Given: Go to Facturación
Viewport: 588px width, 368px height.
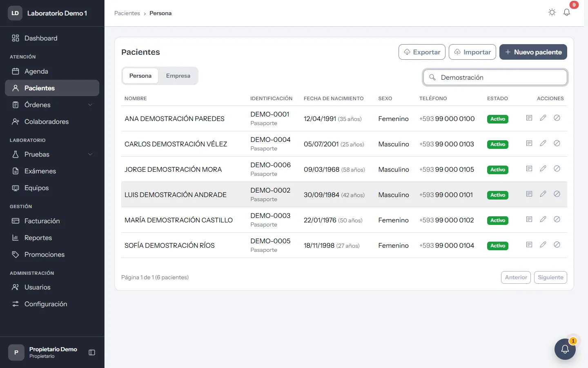Looking at the screenshot, I should coord(52,221).
